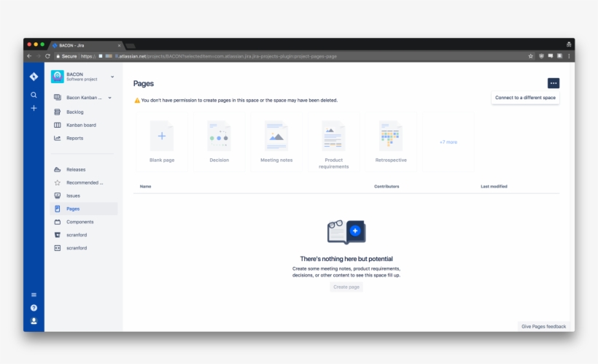Click the Last modified column header
The height and width of the screenshot is (364, 598).
494,187
